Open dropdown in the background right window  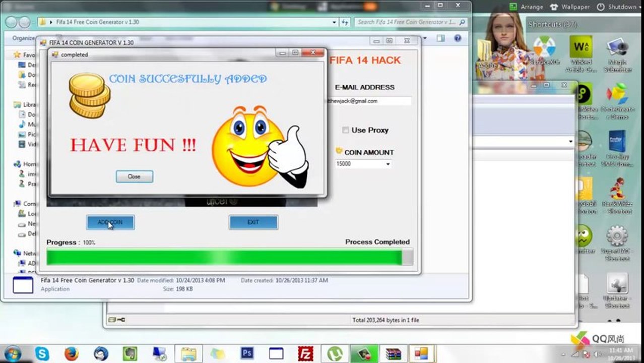[570, 142]
